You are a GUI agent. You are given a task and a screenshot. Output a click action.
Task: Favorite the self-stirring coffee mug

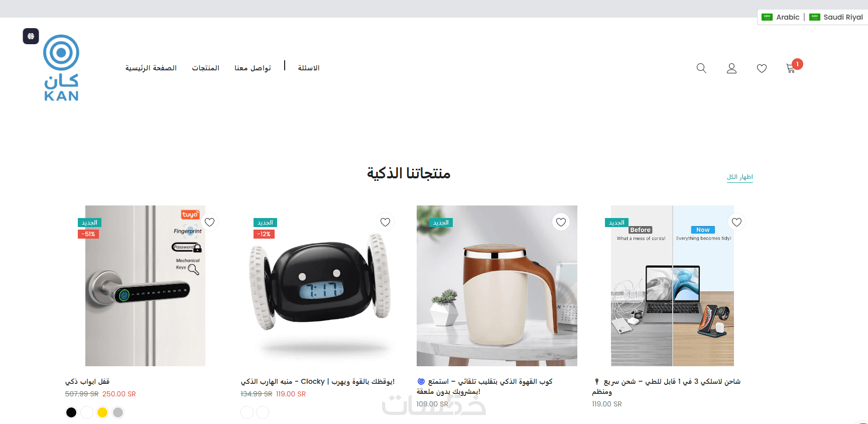561,222
